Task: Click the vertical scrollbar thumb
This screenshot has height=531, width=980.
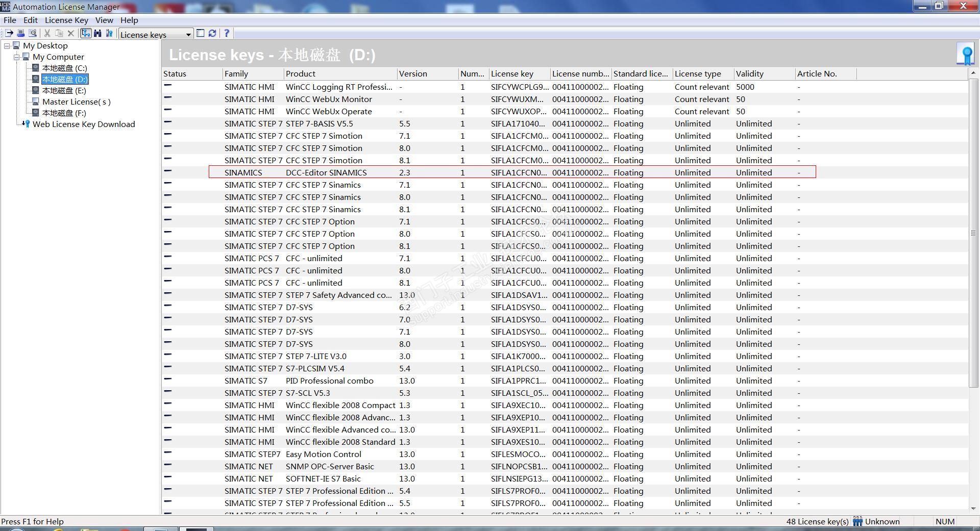Action: coord(973,233)
